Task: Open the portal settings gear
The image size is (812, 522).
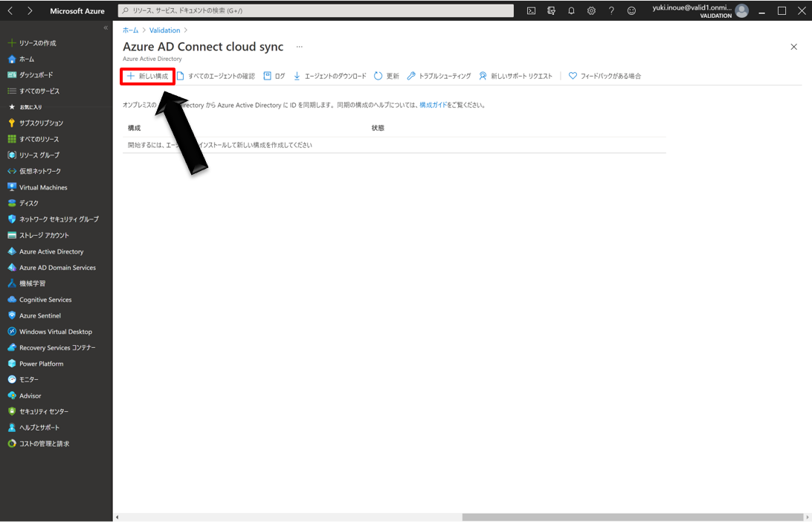Action: 591,11
